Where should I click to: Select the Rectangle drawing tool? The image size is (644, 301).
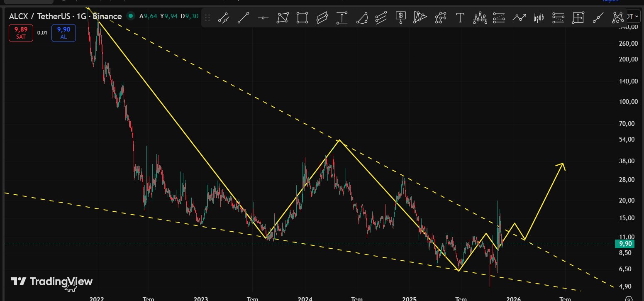[x=302, y=18]
